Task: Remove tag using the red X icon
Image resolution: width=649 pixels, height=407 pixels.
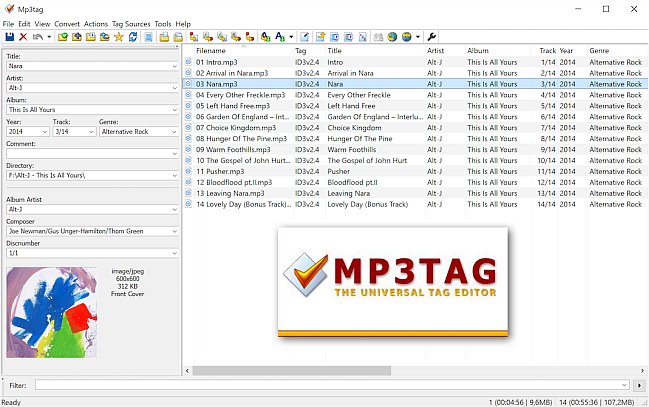Action: coord(23,37)
